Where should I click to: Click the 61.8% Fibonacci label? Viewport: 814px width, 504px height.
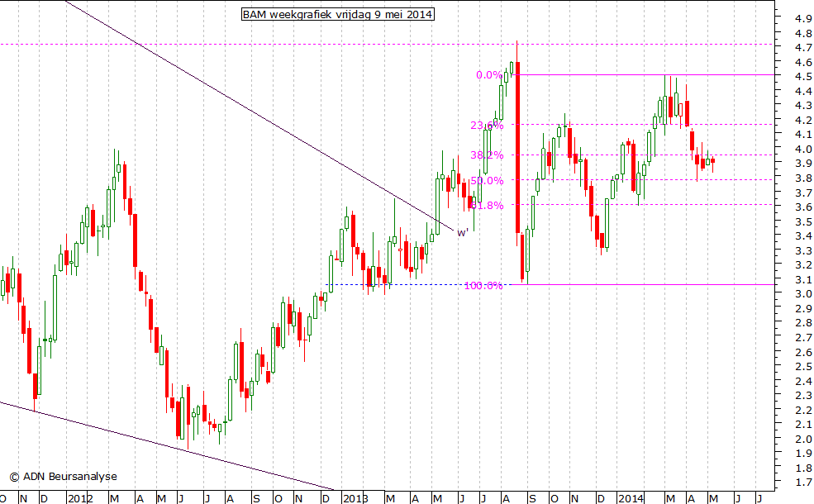[488, 206]
